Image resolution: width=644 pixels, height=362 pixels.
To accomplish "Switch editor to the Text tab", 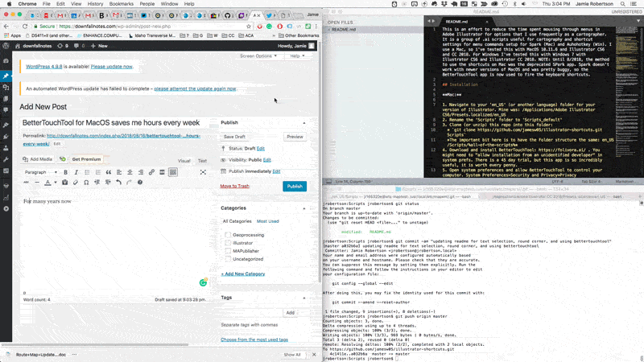I will coord(202,161).
